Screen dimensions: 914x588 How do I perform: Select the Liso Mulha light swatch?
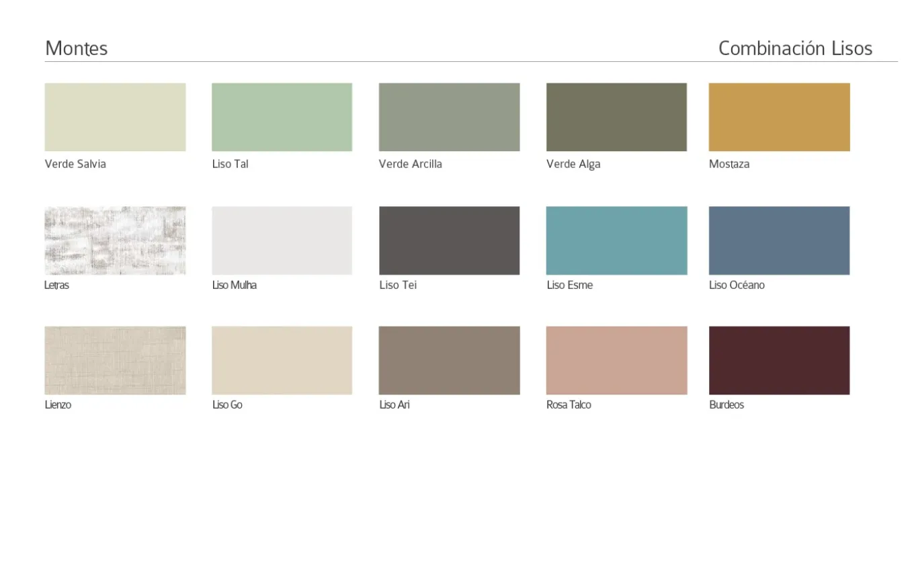(282, 241)
